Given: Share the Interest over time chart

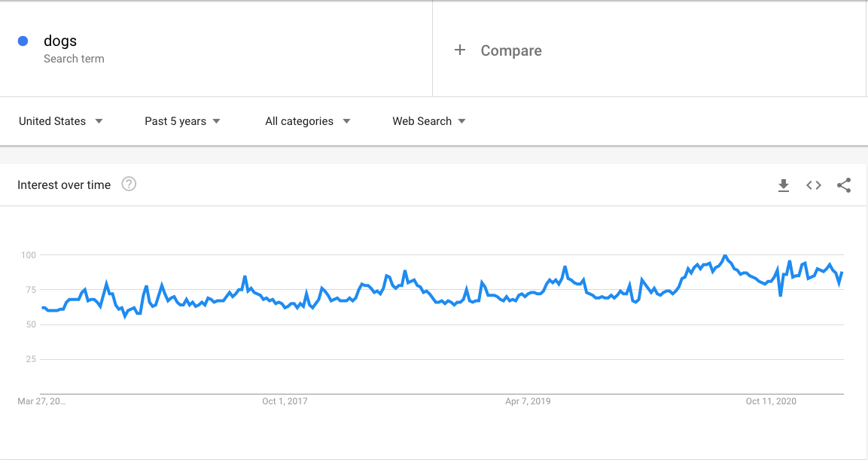Looking at the screenshot, I should click(x=844, y=185).
